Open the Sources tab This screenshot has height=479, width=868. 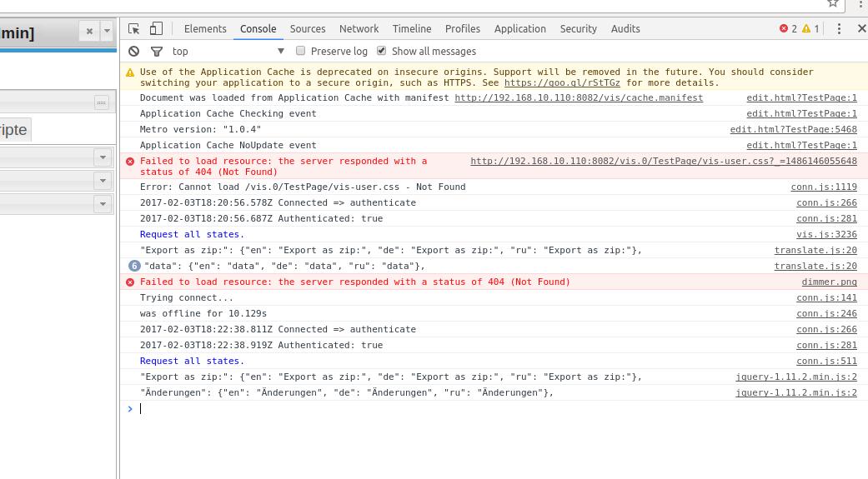click(308, 28)
